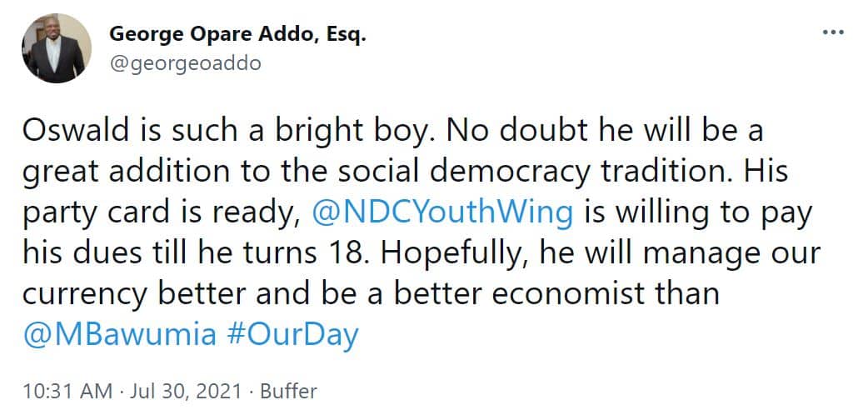
Task: Open the @NDCYouthWing mention
Action: pos(443,212)
